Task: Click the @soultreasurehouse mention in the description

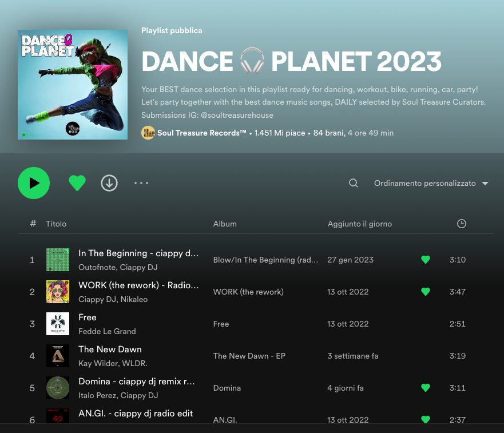Action: (239, 114)
